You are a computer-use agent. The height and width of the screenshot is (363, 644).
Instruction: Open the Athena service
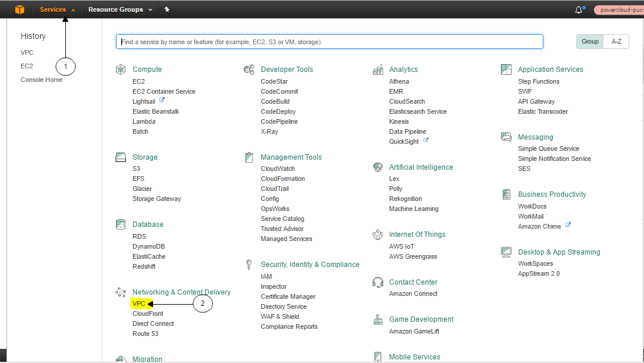coord(399,81)
